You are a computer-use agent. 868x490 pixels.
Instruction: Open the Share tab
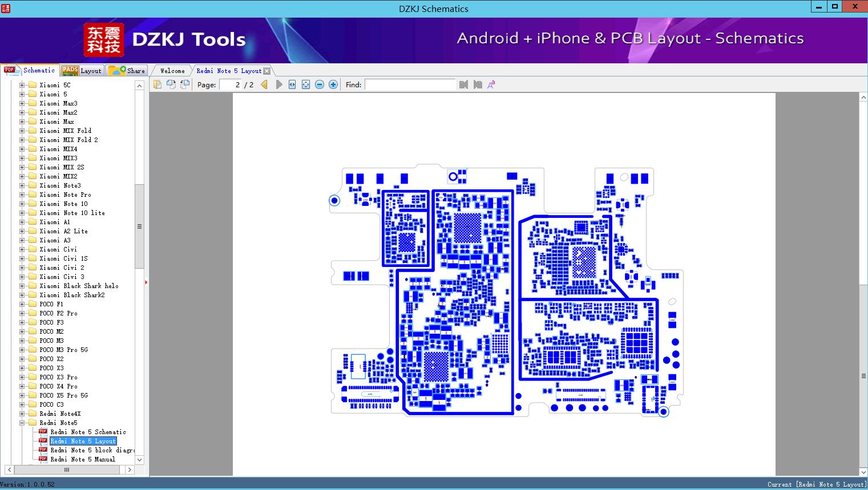(x=128, y=71)
